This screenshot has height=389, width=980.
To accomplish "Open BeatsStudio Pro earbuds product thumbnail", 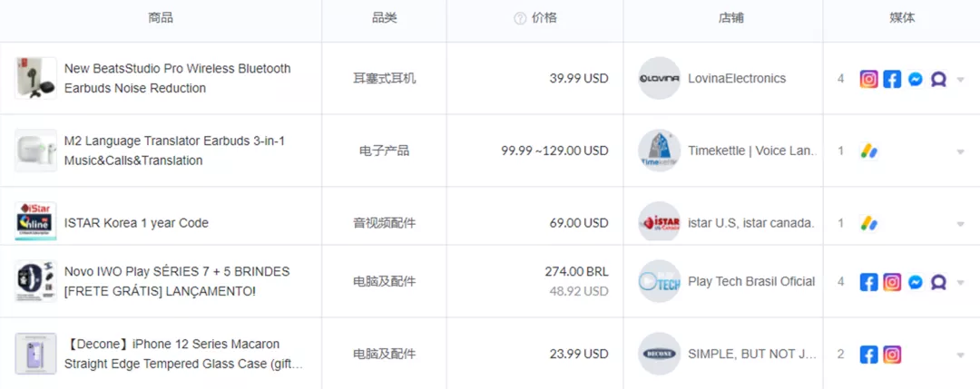I will [x=35, y=78].
